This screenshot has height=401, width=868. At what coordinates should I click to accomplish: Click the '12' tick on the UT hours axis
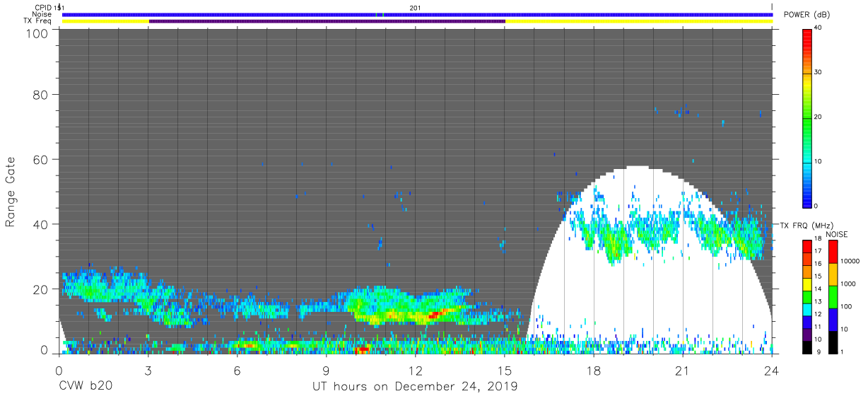click(x=415, y=370)
